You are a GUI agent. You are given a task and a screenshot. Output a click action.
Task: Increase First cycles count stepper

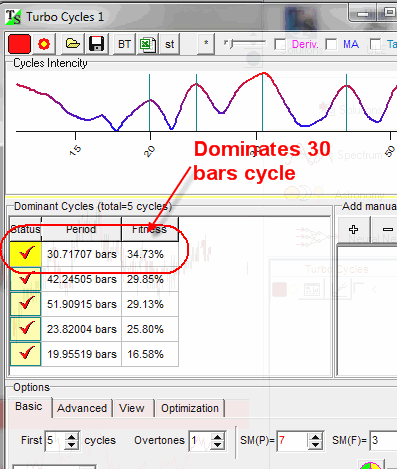tap(72, 436)
